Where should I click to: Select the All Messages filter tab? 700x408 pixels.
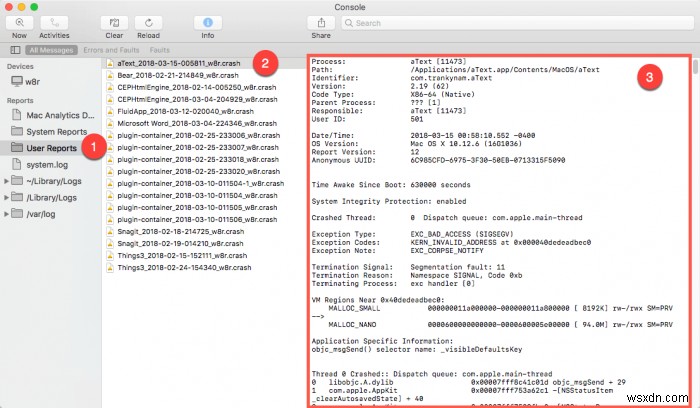(51, 50)
